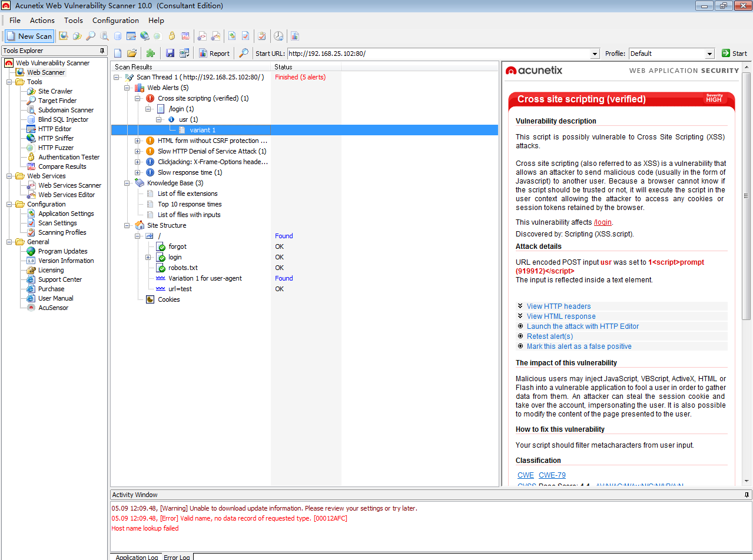Expand View HTML response section

tap(561, 316)
